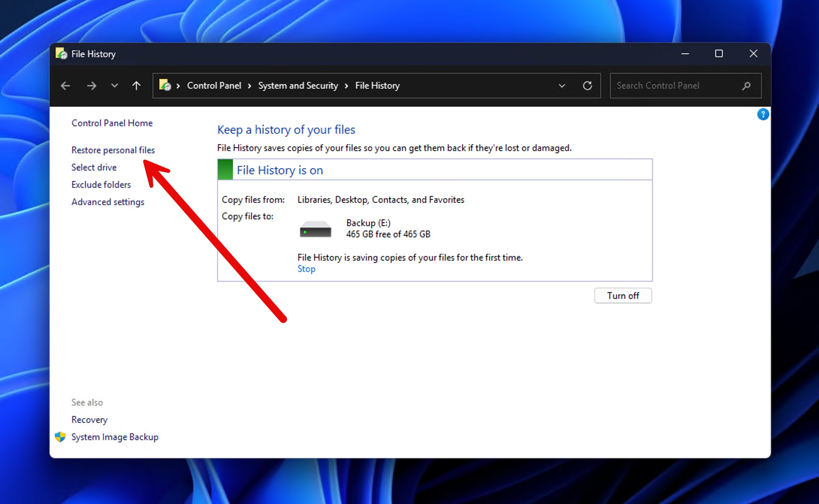
Task: Open recent locations dropdown chevron
Action: [x=115, y=86]
